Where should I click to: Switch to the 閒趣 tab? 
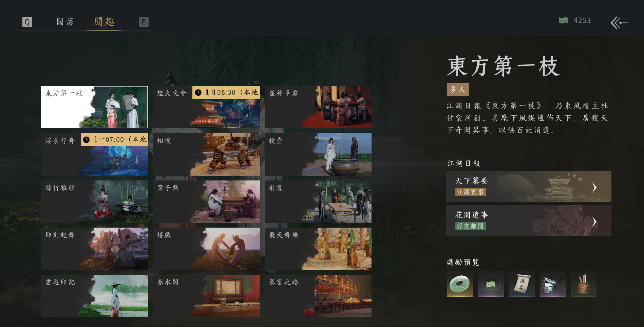coord(104,22)
